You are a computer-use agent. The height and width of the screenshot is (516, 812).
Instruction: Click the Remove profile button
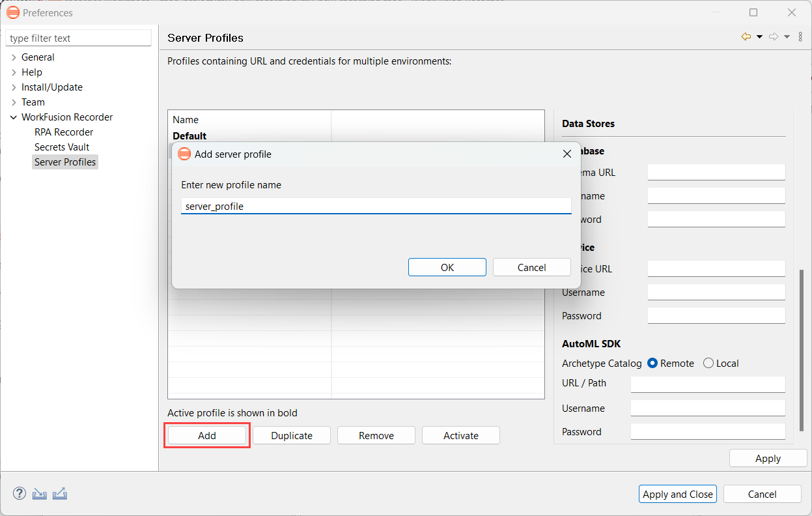pos(376,435)
